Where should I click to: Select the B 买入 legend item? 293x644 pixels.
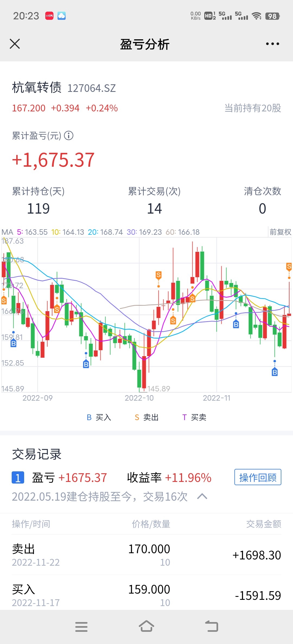click(x=99, y=417)
